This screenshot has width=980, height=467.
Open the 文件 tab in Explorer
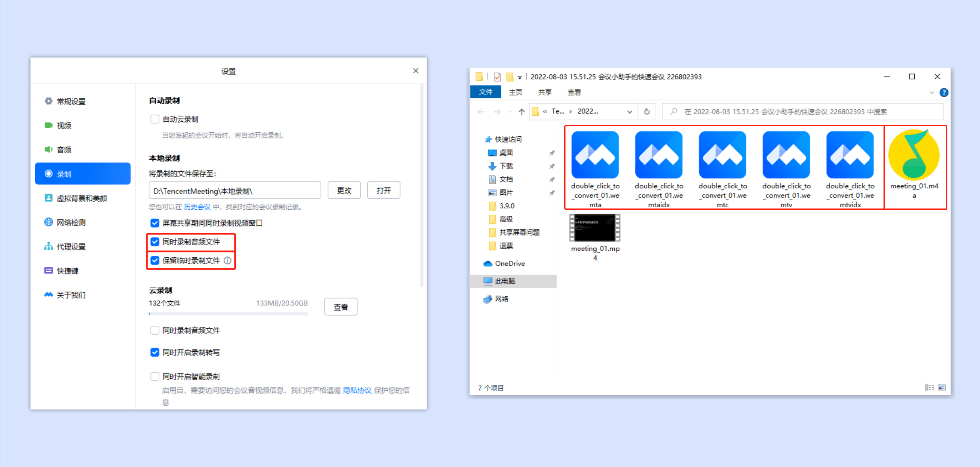coord(486,92)
